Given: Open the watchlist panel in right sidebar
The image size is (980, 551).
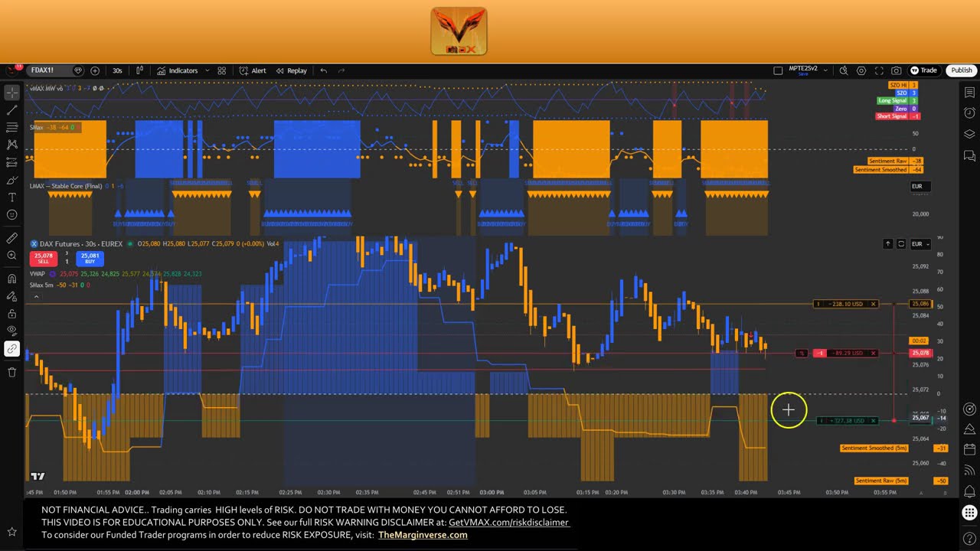Looking at the screenshot, I should 969,93.
